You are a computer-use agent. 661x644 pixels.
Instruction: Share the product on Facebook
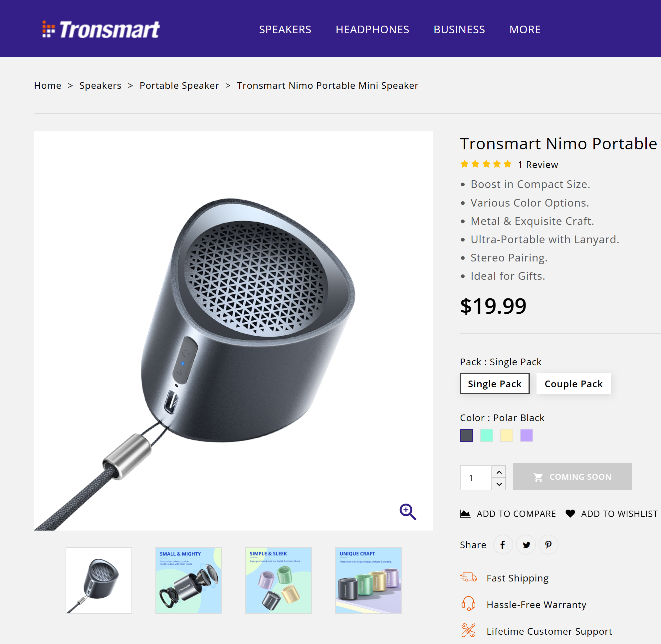[x=503, y=545]
